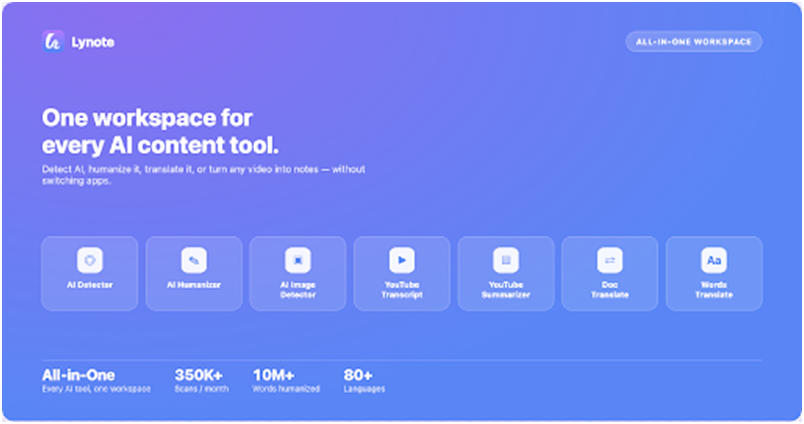This screenshot has width=804, height=424.
Task: Select the Doc Translate arrows icon
Action: point(610,260)
